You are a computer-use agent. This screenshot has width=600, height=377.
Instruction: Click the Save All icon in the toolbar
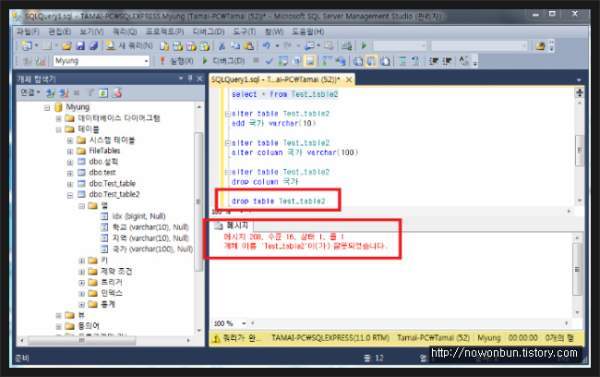[x=93, y=46]
